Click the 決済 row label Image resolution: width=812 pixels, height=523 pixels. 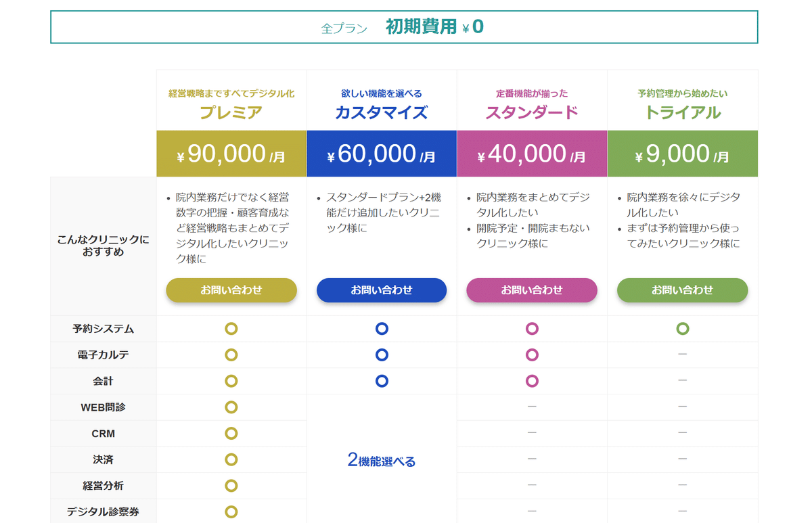coord(102,459)
